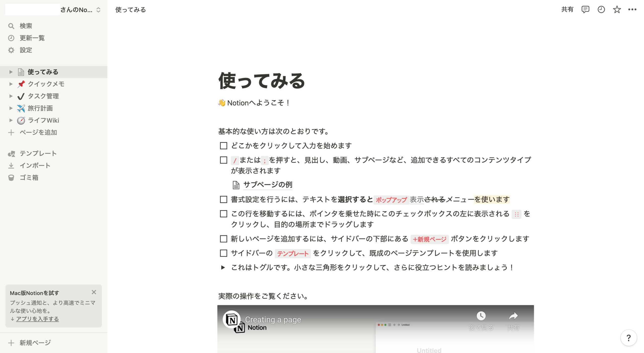Click the search magnifier icon in sidebar
This screenshot has width=644, height=353.
point(11,26)
